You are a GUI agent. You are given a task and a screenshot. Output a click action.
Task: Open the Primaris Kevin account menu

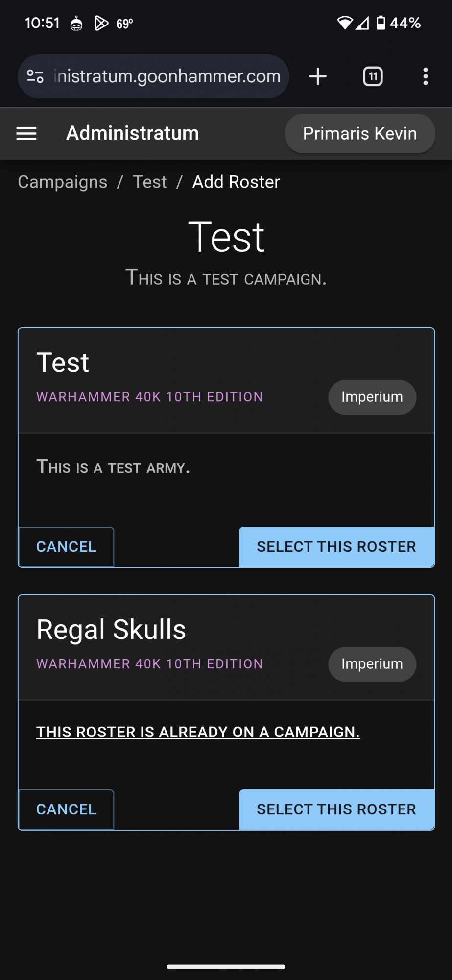pyautogui.click(x=359, y=133)
